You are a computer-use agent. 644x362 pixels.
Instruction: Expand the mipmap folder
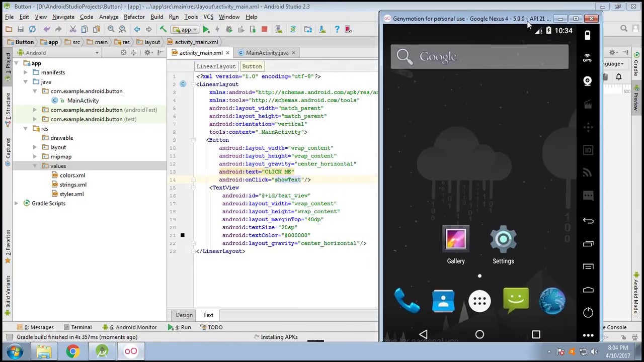click(x=35, y=157)
